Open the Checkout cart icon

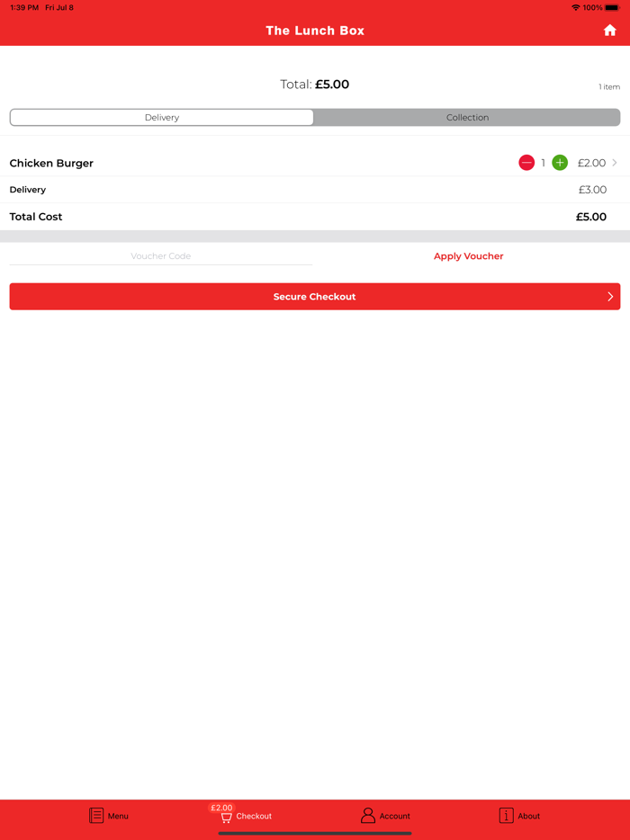pyautogui.click(x=226, y=818)
